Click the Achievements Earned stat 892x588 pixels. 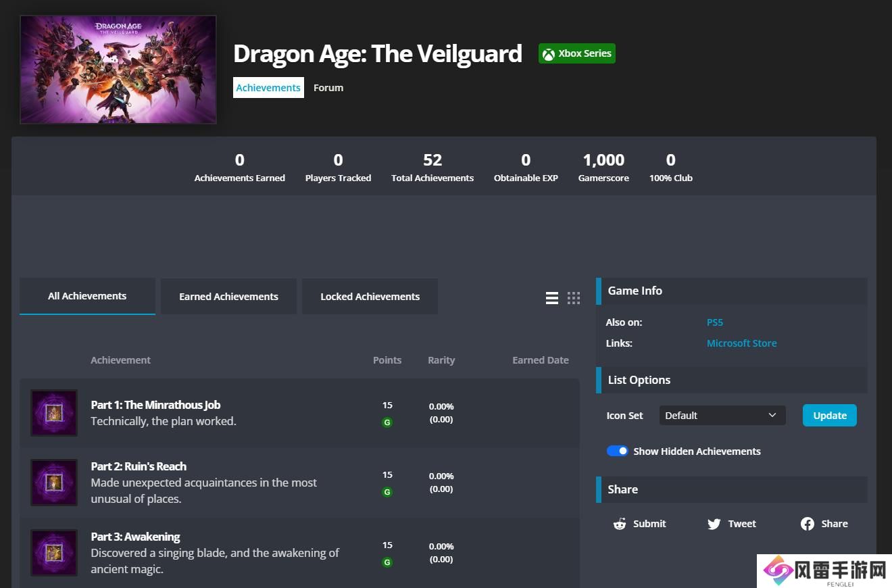click(240, 168)
